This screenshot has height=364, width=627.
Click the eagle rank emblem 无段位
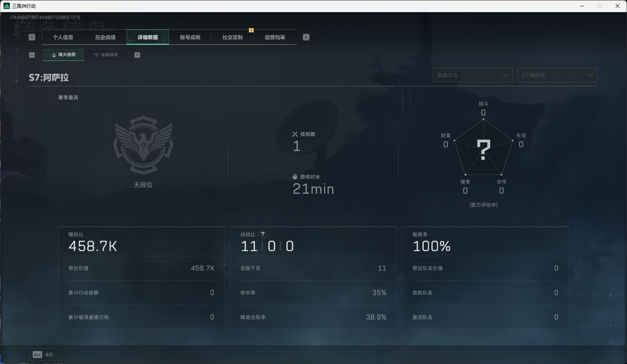tap(143, 145)
